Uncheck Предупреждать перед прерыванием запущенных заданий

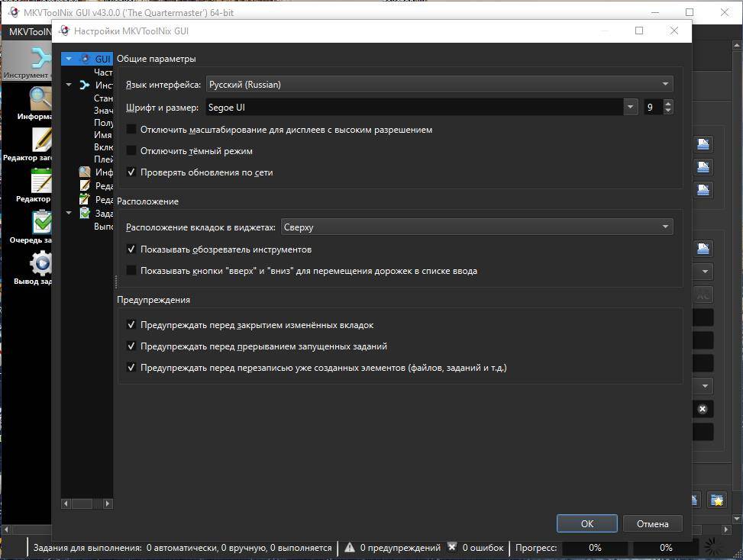pyautogui.click(x=131, y=346)
